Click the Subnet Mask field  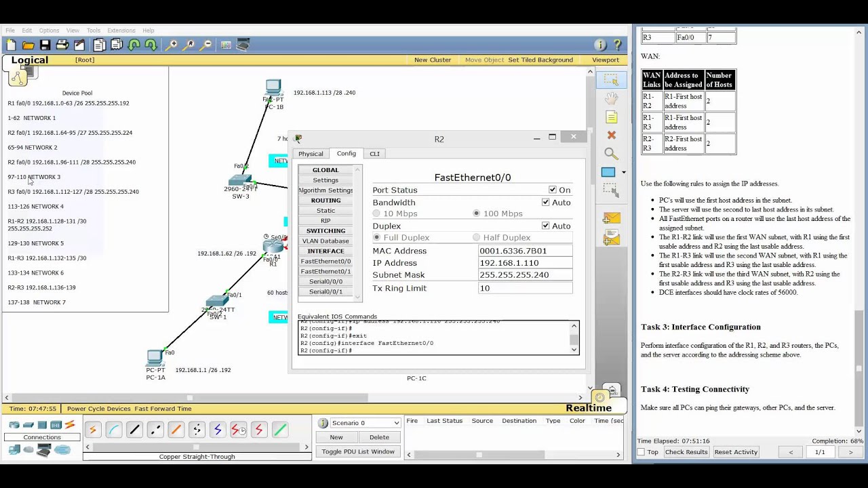[525, 275]
